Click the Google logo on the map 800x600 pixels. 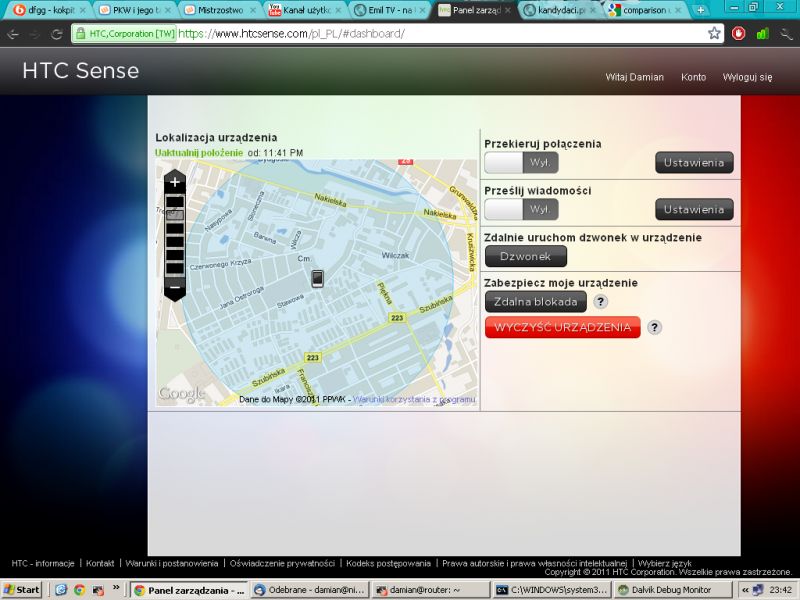coord(182,393)
